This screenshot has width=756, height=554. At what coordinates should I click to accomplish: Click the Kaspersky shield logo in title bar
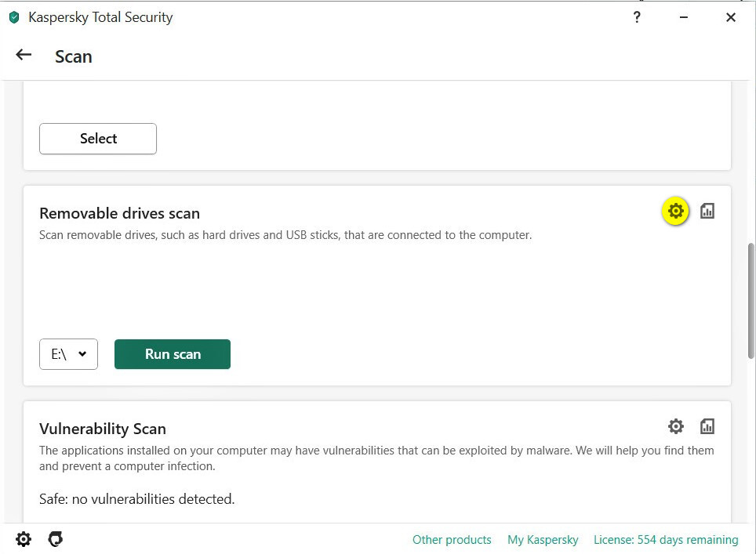click(14, 17)
